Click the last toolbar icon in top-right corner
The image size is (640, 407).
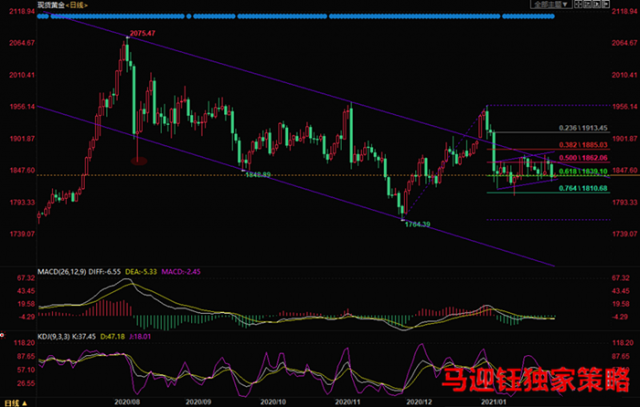click(x=606, y=4)
